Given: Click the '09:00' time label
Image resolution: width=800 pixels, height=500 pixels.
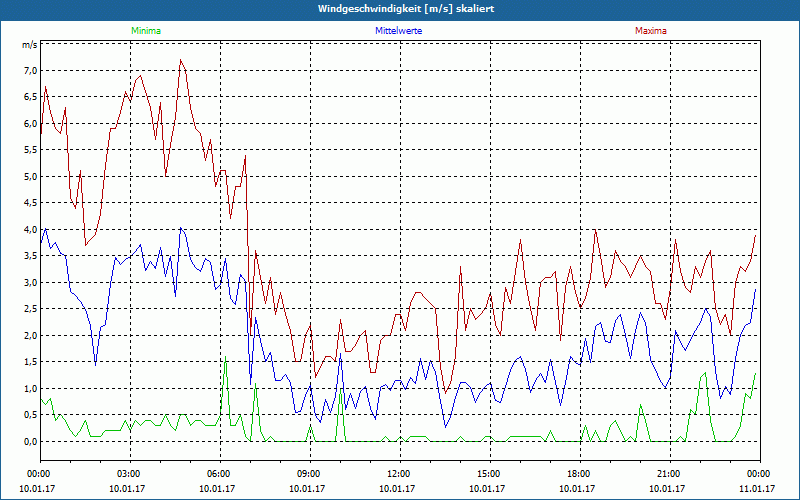Looking at the screenshot, I should (307, 474).
